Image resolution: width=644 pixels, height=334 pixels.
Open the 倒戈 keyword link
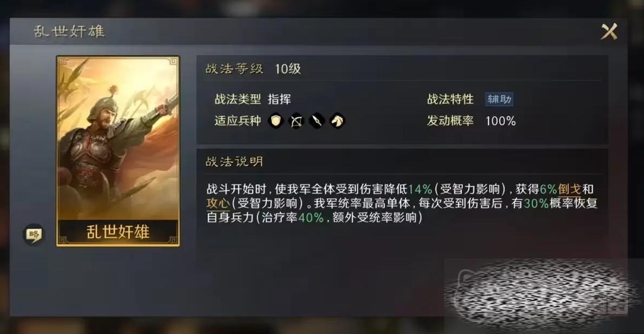coord(569,189)
